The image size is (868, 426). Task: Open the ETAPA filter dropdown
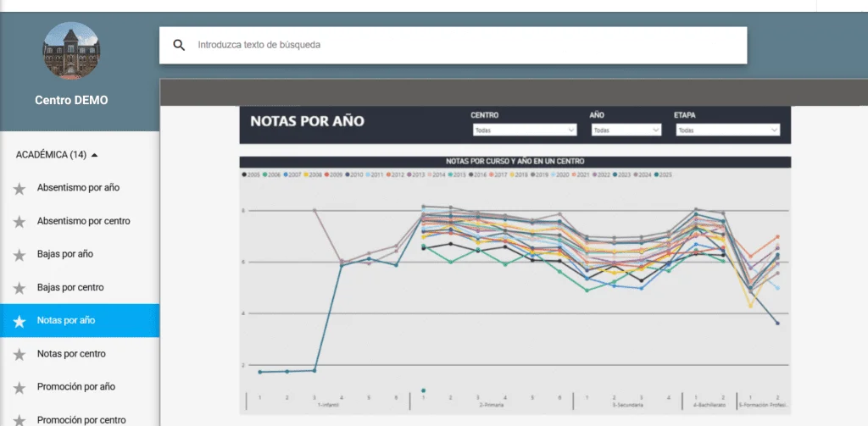[x=727, y=130]
